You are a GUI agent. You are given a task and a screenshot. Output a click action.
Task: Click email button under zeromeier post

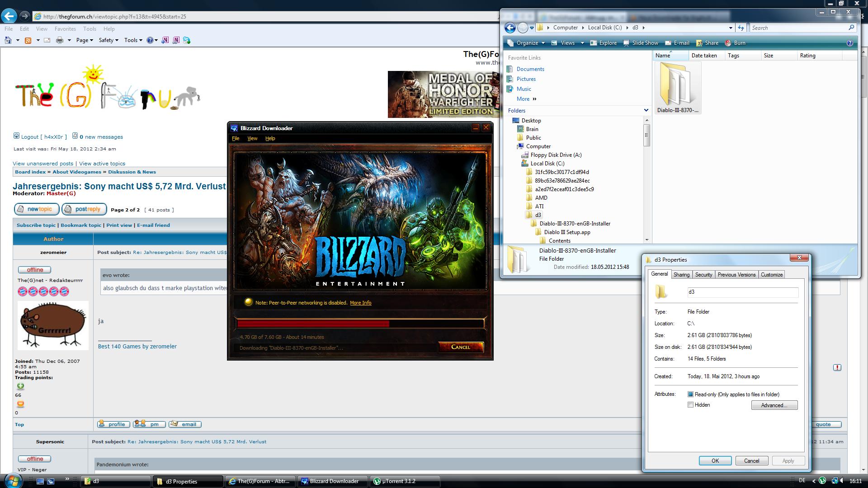[x=185, y=424]
